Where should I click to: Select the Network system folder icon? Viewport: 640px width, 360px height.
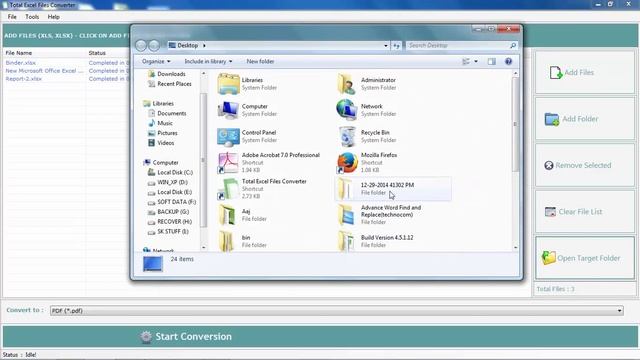[x=347, y=110]
